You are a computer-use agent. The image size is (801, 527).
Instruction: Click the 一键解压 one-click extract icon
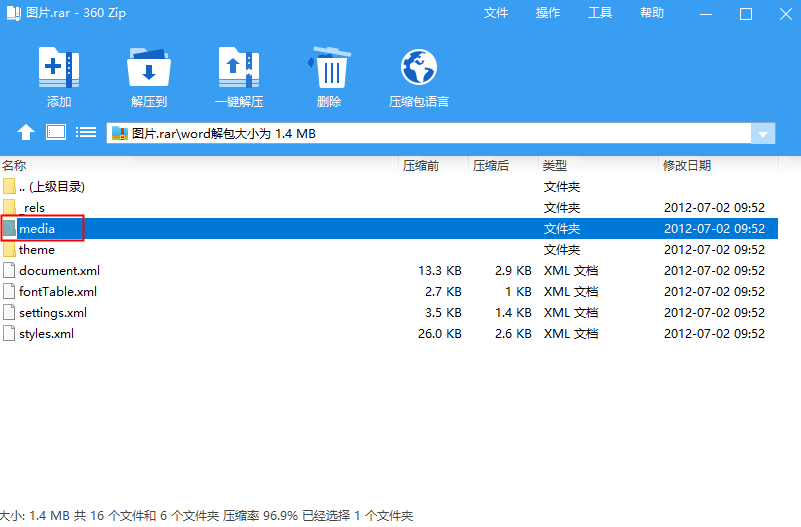pos(239,70)
